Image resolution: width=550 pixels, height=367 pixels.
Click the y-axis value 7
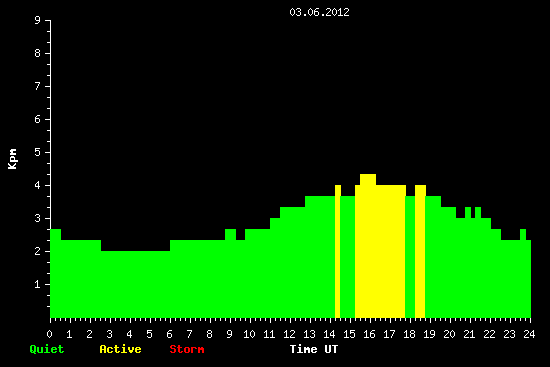coord(38,86)
